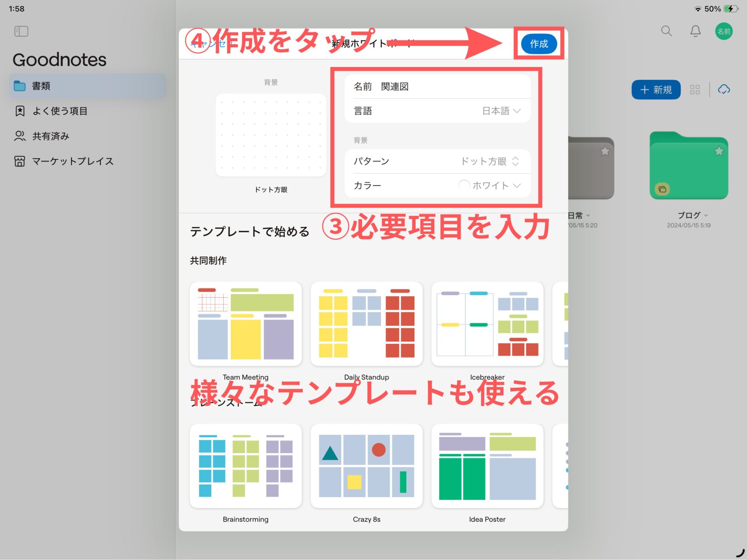Image resolution: width=747 pixels, height=560 pixels.
Task: Toggle favorite star on ブログ folder
Action: pos(719,151)
